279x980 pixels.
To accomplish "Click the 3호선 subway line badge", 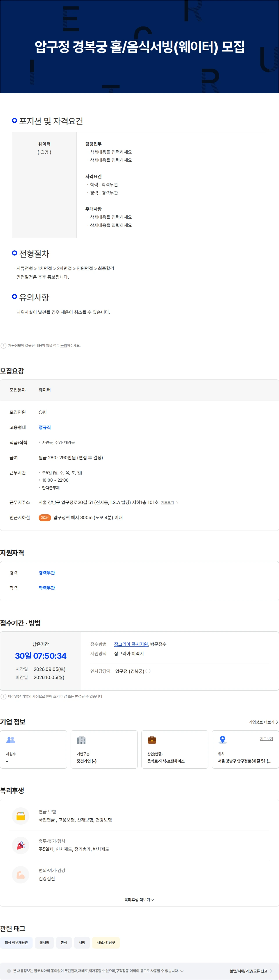I will 45,517.
